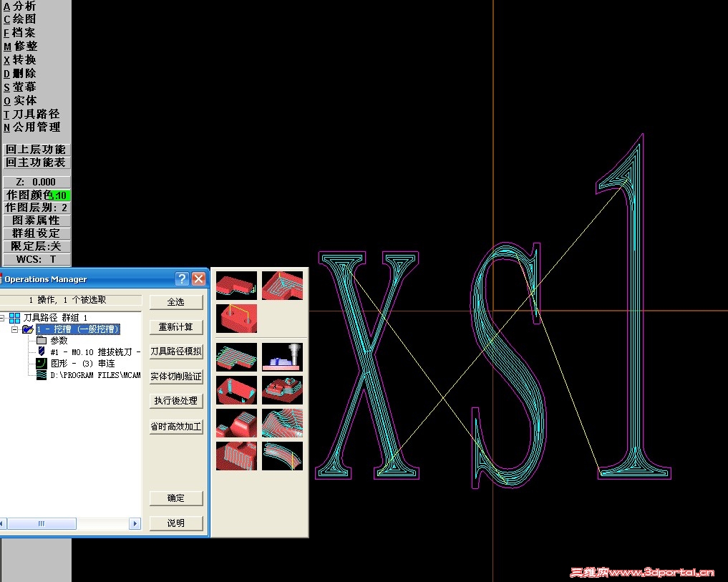Screen dimensions: 728x582
Task: Collapse the 刀具路径 群组 1 tree node
Action: [2, 318]
